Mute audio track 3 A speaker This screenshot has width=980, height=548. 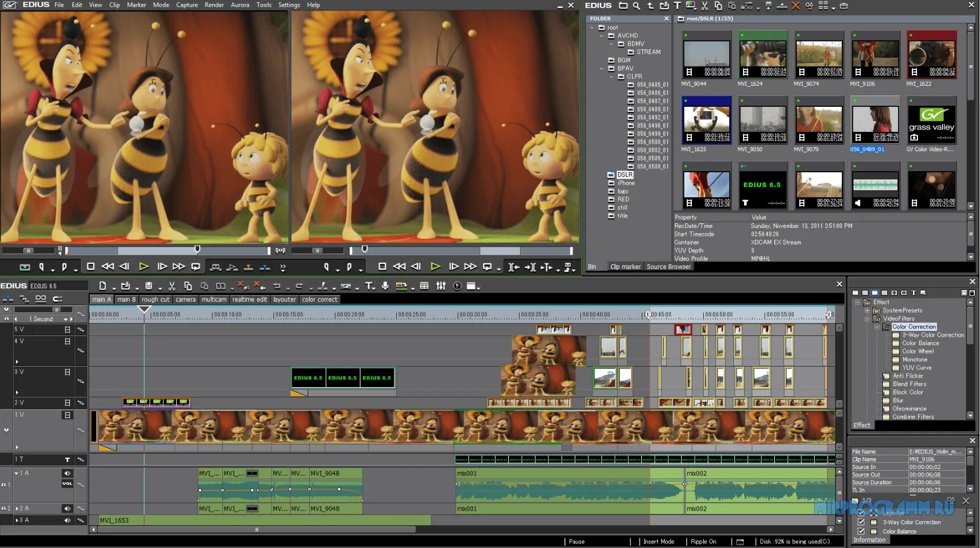point(68,520)
